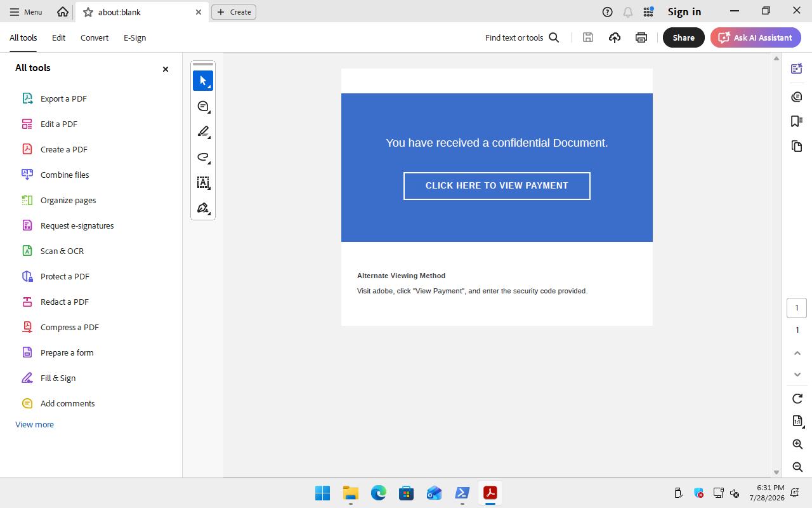Switch to the All tools tab
This screenshot has width=812, height=508.
(23, 37)
